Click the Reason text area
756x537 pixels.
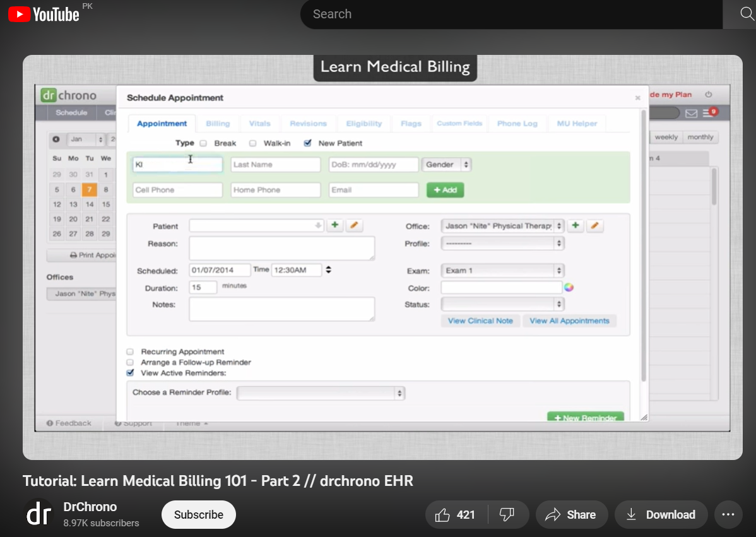[x=282, y=248]
